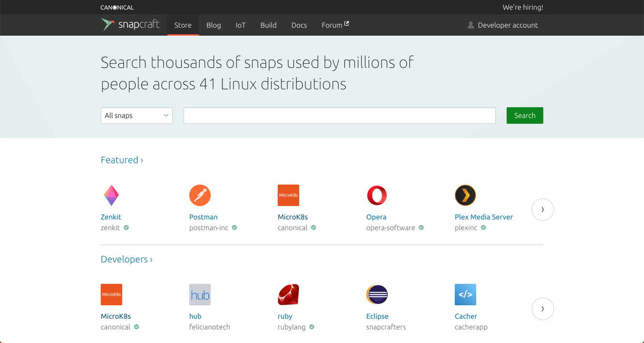The width and height of the screenshot is (644, 343).
Task: Click the rubylang publisher text
Action: click(292, 327)
